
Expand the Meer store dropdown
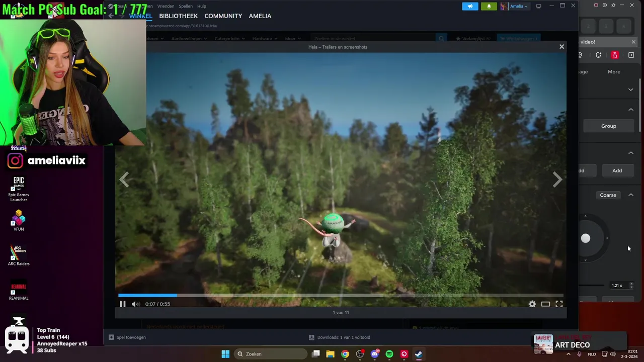pos(292,39)
